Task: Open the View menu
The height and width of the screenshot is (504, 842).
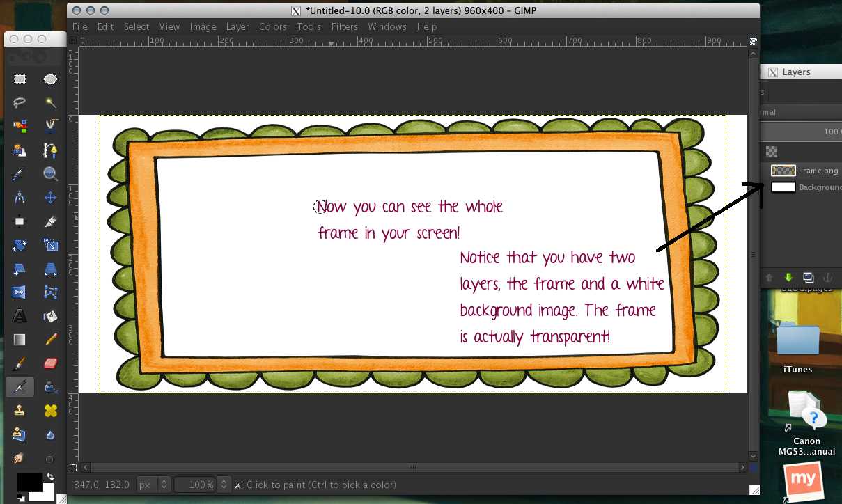Action: pyautogui.click(x=169, y=26)
